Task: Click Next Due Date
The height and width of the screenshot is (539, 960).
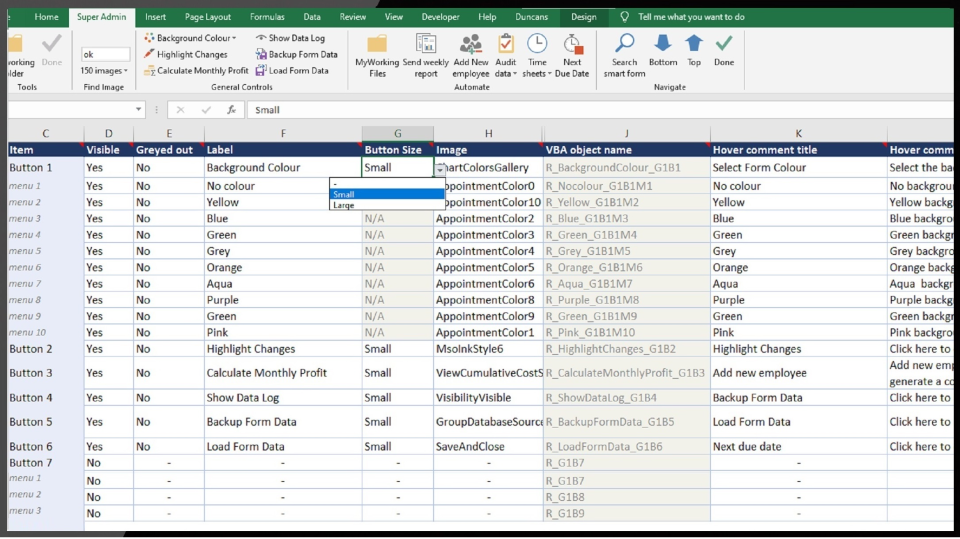Action: click(572, 56)
